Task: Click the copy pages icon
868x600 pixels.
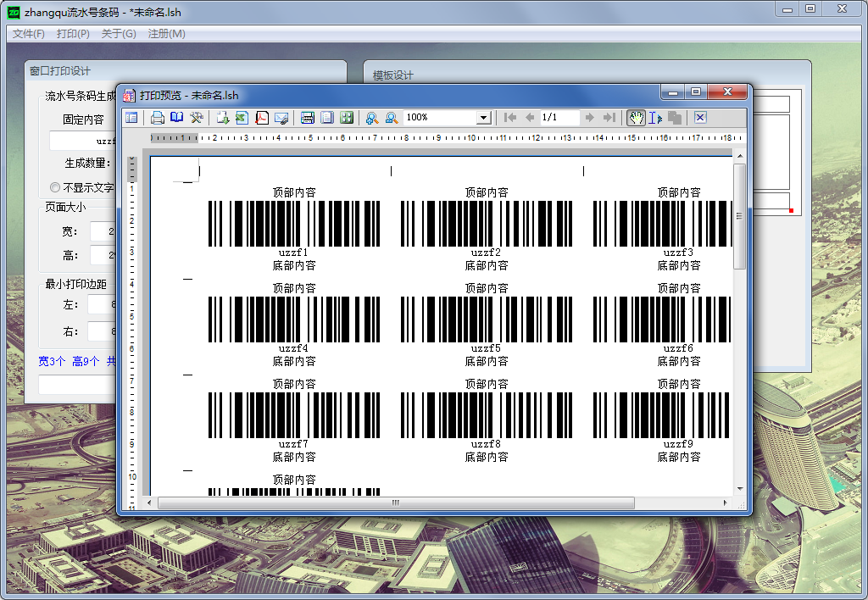Action: [x=674, y=117]
